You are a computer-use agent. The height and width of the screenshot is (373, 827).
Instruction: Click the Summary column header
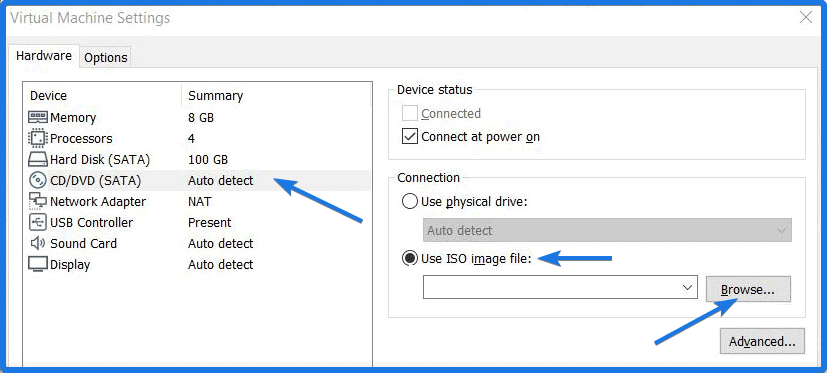pyautogui.click(x=215, y=95)
